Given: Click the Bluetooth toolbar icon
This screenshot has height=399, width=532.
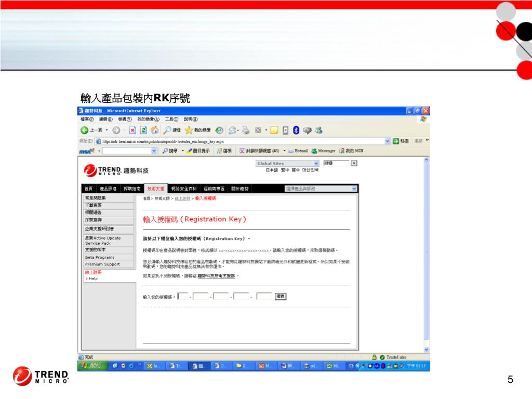Looking at the screenshot, I should 296,130.
